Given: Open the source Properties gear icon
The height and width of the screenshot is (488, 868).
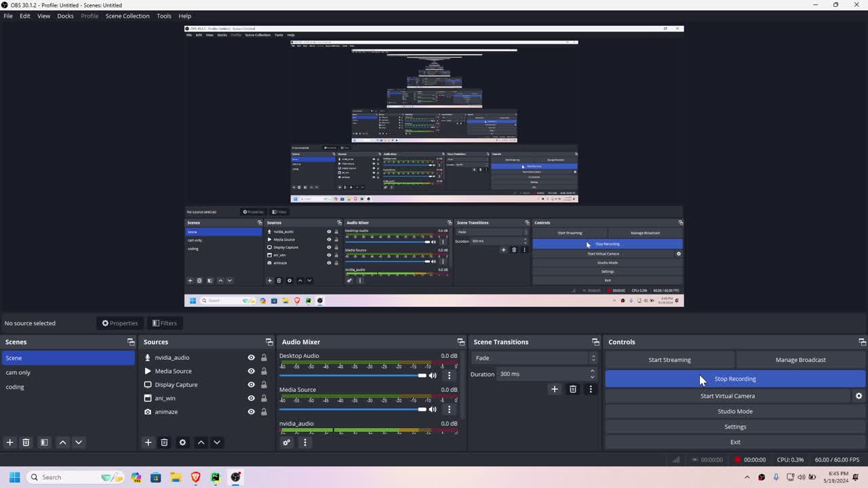Looking at the screenshot, I should [x=182, y=442].
